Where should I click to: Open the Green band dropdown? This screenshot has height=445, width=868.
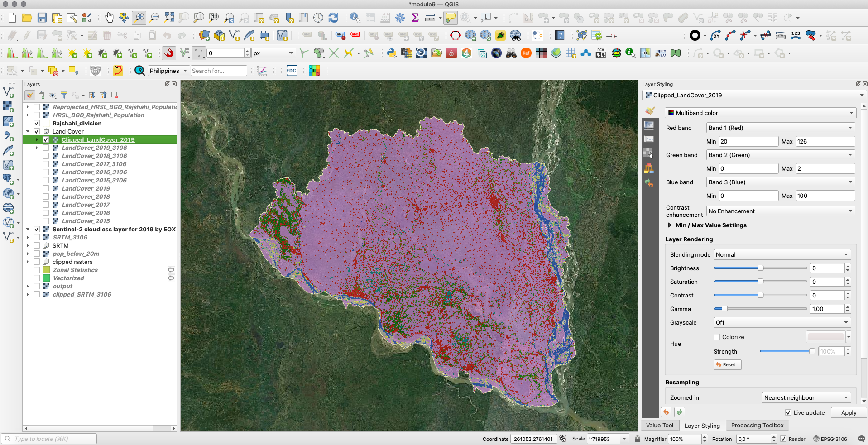click(x=781, y=155)
